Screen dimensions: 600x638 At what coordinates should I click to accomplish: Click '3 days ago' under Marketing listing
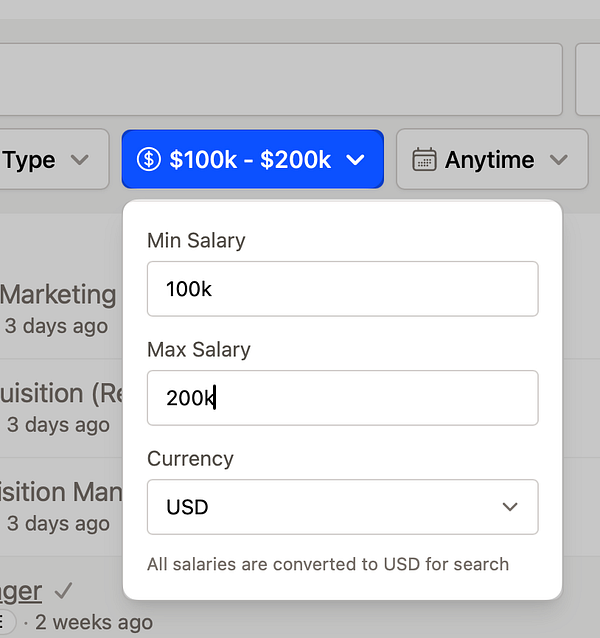click(57, 326)
